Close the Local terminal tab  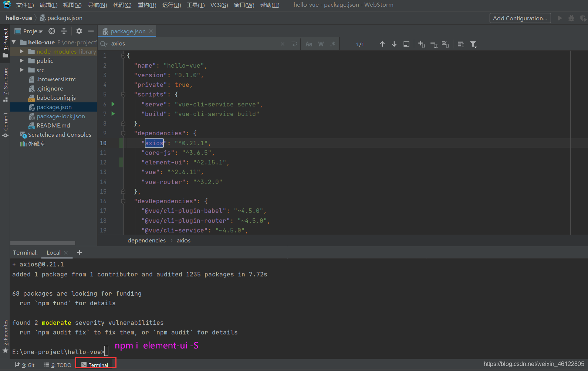point(66,253)
